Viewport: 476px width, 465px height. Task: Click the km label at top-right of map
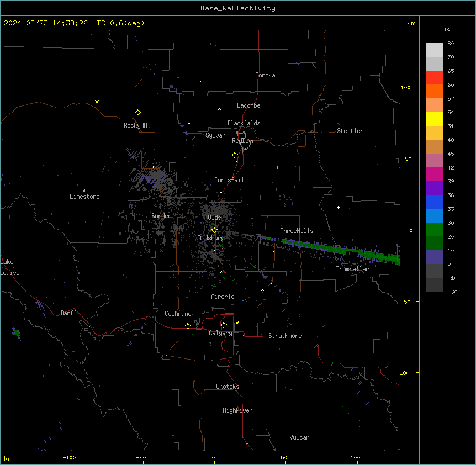pyautogui.click(x=411, y=23)
